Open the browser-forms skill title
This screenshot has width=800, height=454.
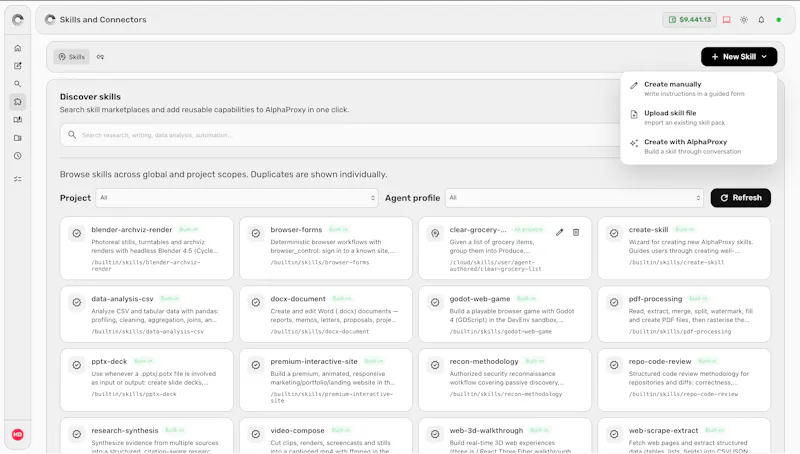(296, 230)
